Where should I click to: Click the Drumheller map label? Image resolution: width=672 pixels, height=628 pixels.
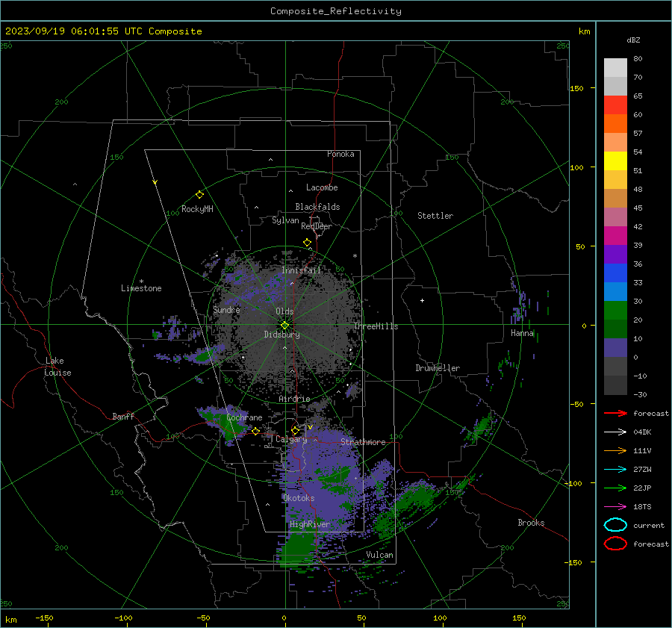click(x=438, y=368)
